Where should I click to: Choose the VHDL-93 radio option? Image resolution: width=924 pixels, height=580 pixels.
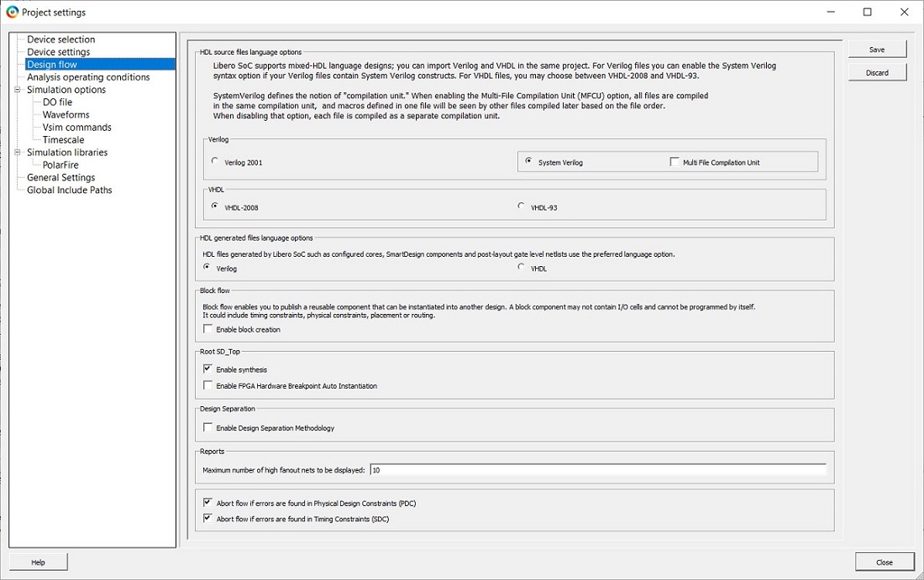[522, 206]
